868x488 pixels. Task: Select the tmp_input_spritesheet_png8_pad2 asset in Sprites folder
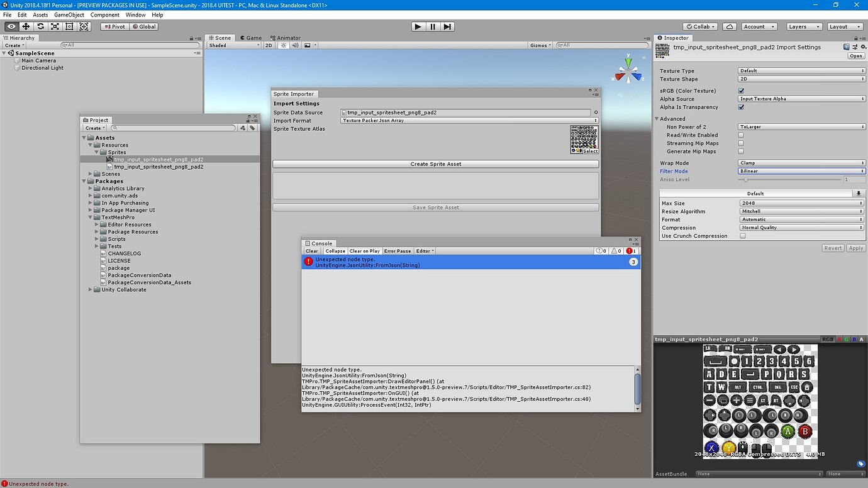pos(156,159)
